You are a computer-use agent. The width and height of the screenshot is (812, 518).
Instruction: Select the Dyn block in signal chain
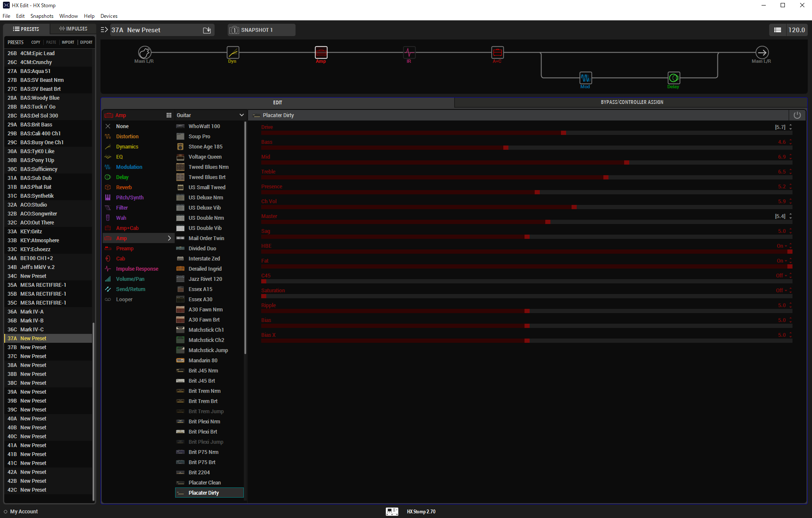pos(233,53)
